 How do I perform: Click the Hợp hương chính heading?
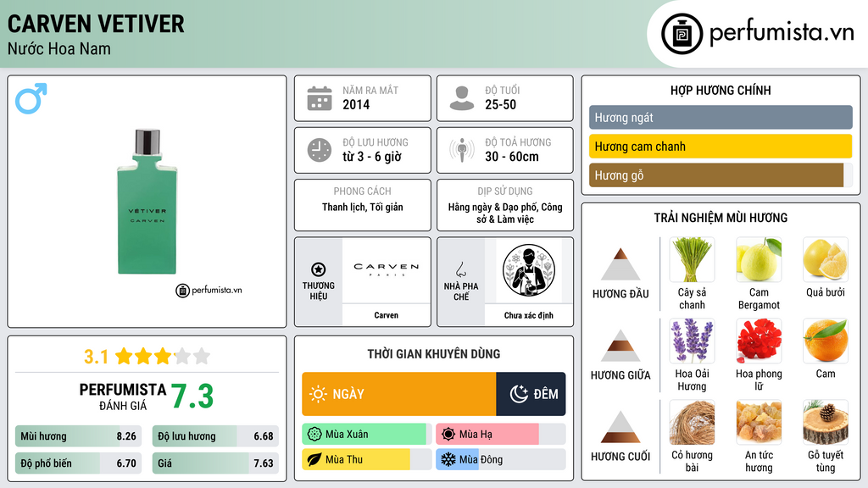pos(721,90)
